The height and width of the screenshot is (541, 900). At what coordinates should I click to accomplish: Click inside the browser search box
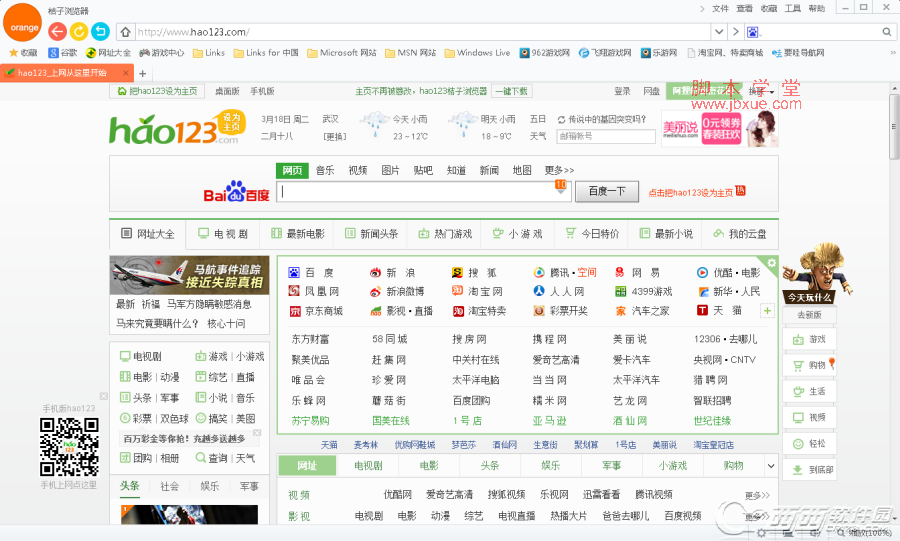point(820,32)
